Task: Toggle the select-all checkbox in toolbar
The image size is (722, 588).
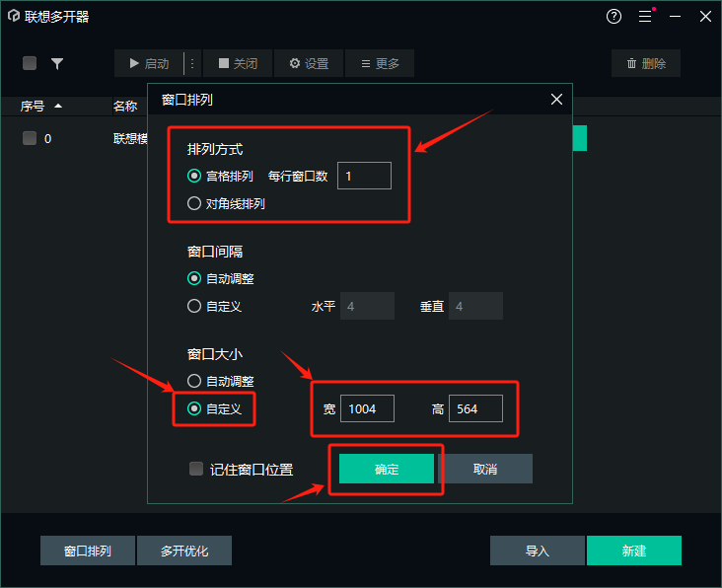Action: tap(30, 63)
